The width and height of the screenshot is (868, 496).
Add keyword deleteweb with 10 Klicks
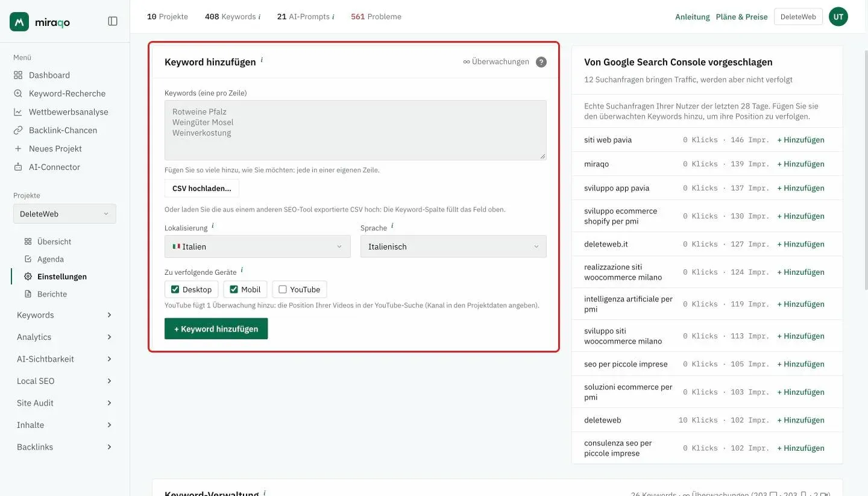point(800,420)
